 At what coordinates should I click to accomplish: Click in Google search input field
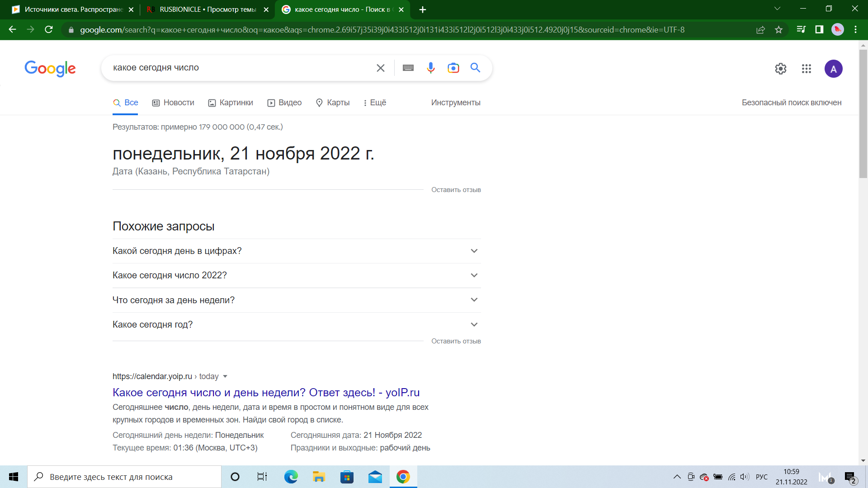click(x=240, y=68)
